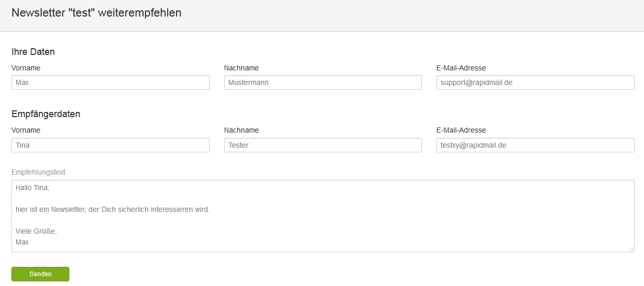Viewport: 644px width, 286px height.
Task: Click the Empfängerdaten section heading
Action: (x=46, y=114)
